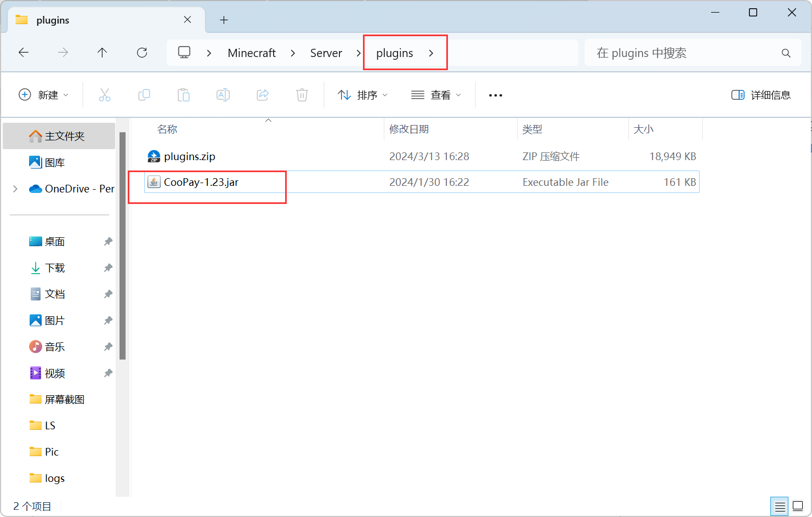
Task: Toggle the 详细信息 details pane
Action: [x=761, y=95]
